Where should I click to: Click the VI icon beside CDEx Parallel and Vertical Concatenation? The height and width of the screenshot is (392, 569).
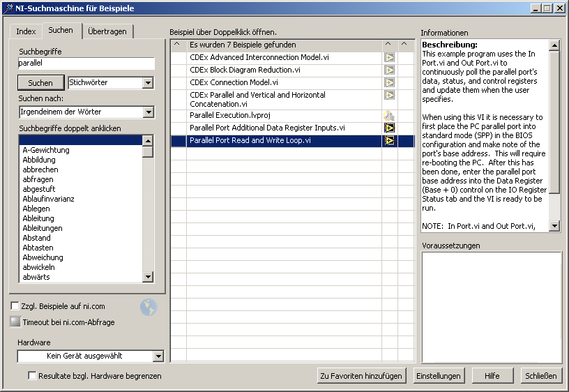pyautogui.click(x=389, y=96)
